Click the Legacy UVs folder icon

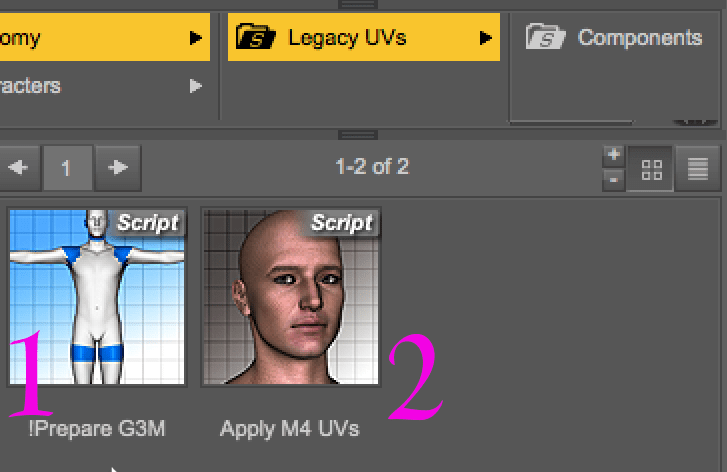point(256,38)
